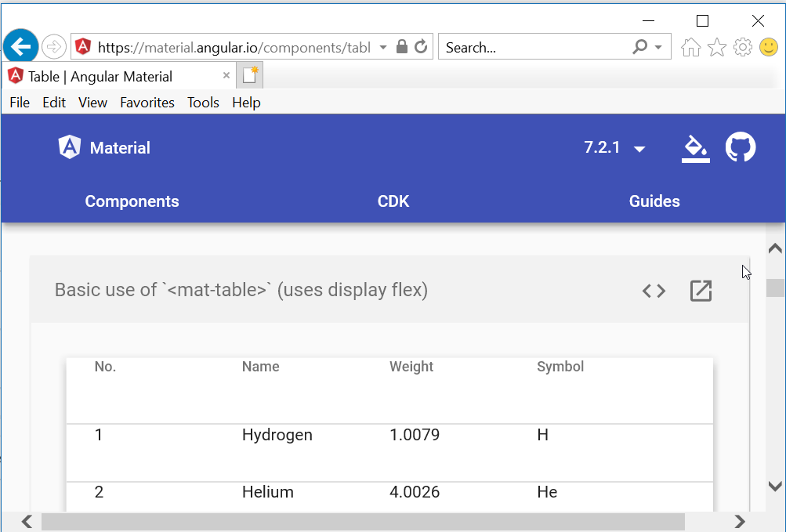Click the padlock security icon in address bar
The image size is (786, 532).
point(400,47)
